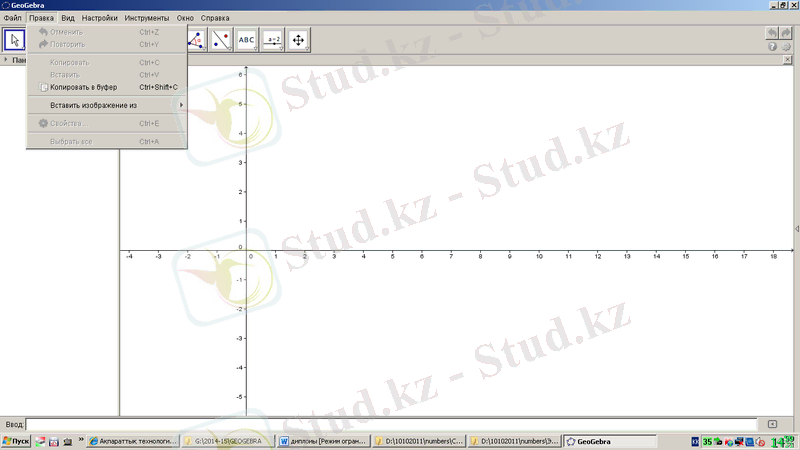Viewport: 800px width, 450px height.
Task: Open the settings gear icon in toolbar
Action: (x=786, y=46)
